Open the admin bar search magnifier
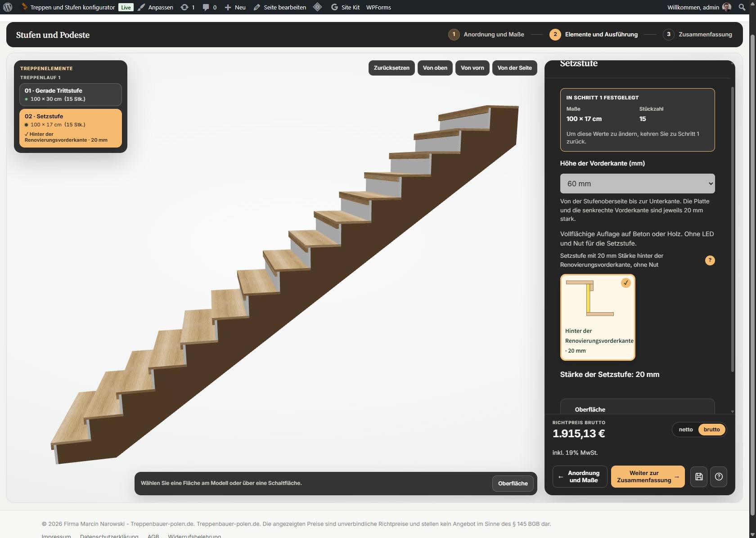Image resolution: width=756 pixels, height=538 pixels. click(742, 7)
